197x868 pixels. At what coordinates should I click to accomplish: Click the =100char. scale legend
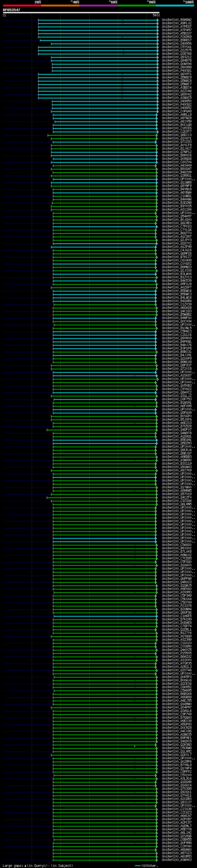pos(147,865)
